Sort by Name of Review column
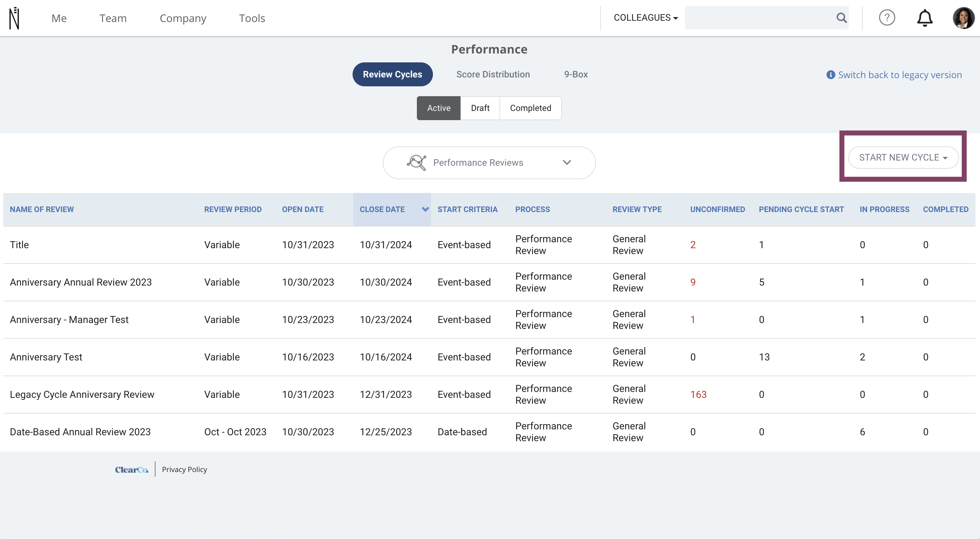 pos(42,209)
